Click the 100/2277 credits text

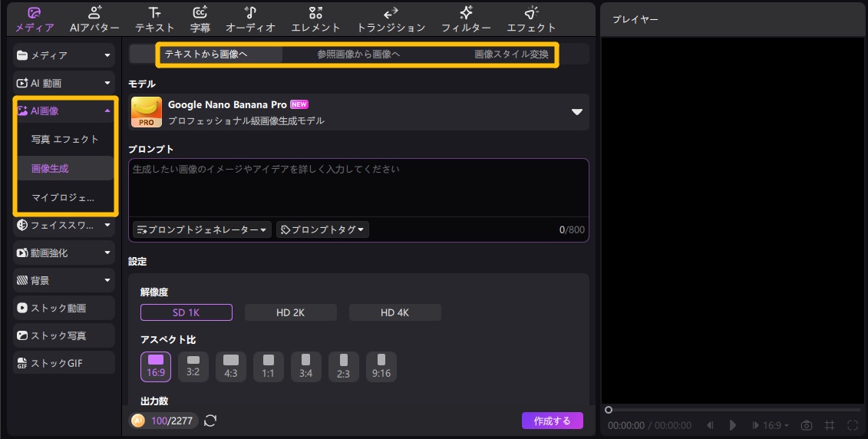[172, 421]
